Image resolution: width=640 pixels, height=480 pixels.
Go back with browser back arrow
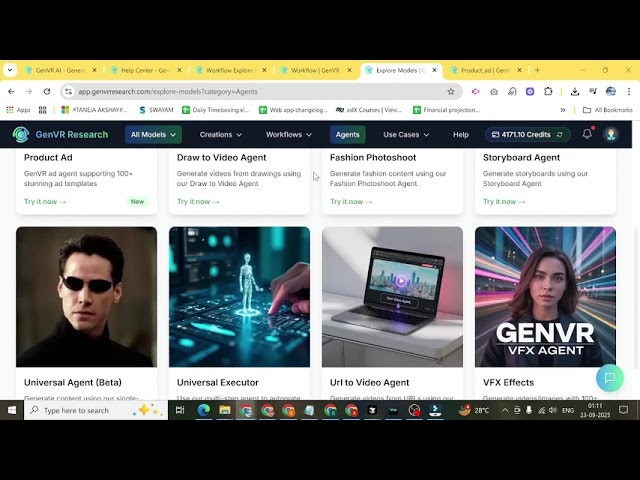11,91
